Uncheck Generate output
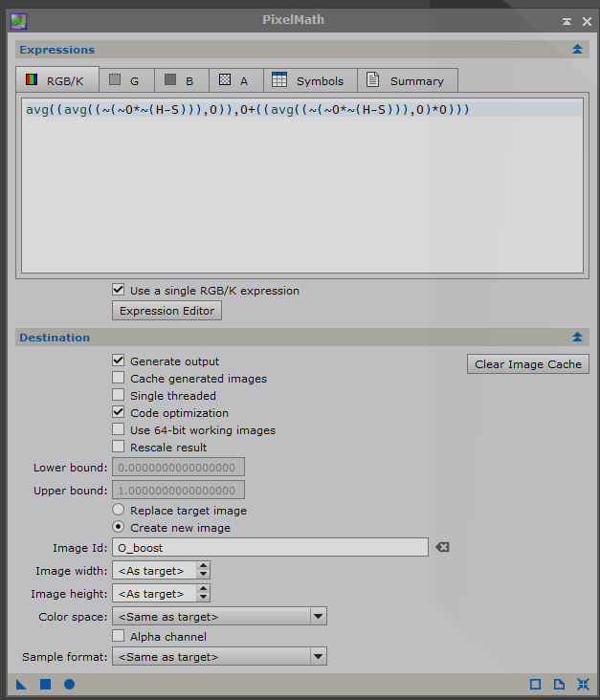 point(118,361)
